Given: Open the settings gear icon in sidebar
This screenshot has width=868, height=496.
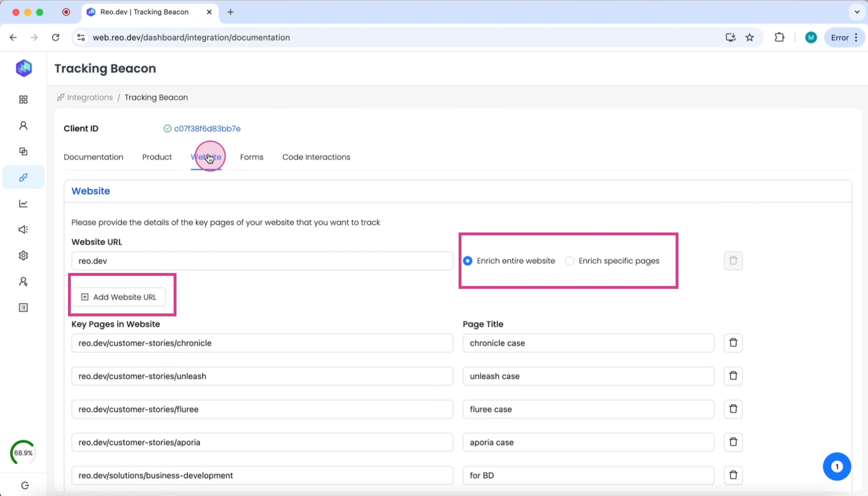Looking at the screenshot, I should coord(23,256).
